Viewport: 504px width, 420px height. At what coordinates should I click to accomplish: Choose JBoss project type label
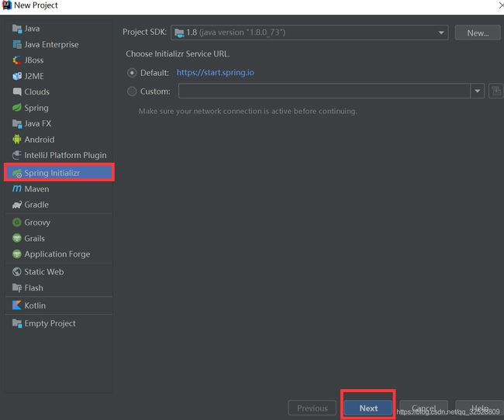coord(34,60)
